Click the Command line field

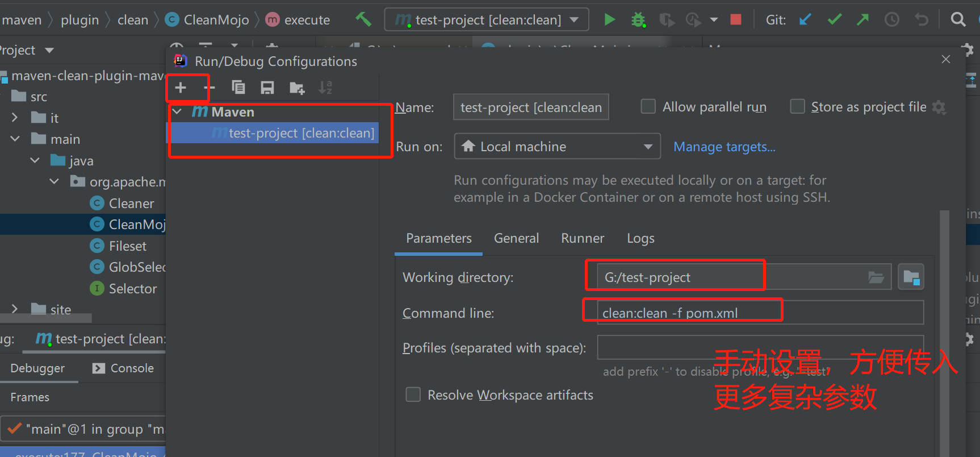[760, 313]
